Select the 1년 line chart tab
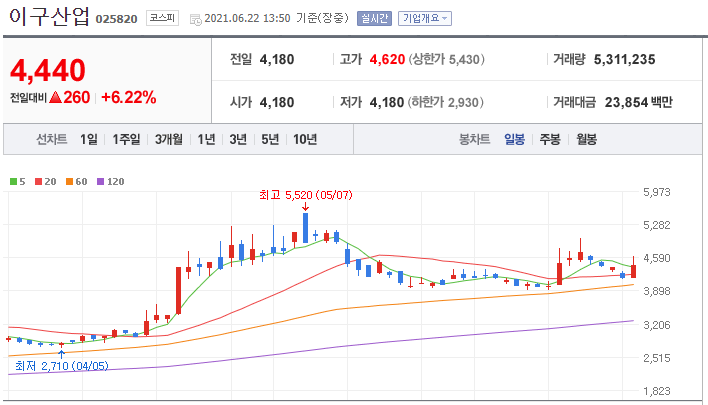Viewport: 708px width, 405px height. pos(206,139)
